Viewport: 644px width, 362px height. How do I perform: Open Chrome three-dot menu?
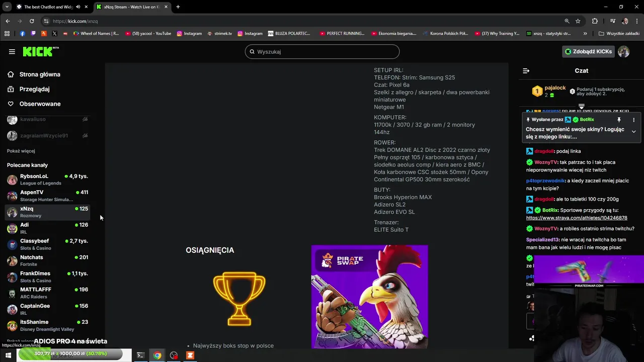pos(636,21)
